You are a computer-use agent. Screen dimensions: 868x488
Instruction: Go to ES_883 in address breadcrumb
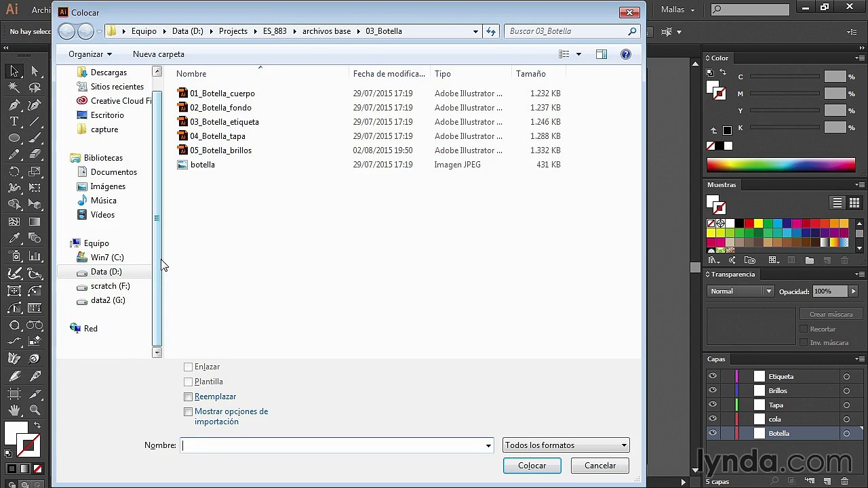point(275,31)
